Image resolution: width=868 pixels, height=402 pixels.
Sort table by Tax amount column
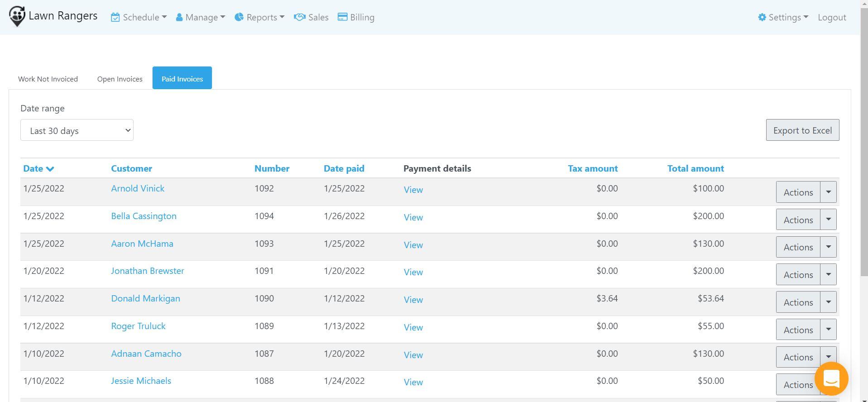pos(593,168)
